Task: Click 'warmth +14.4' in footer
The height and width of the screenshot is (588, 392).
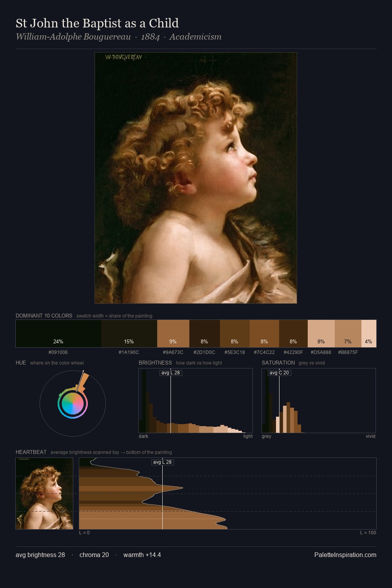Action: [x=142, y=555]
